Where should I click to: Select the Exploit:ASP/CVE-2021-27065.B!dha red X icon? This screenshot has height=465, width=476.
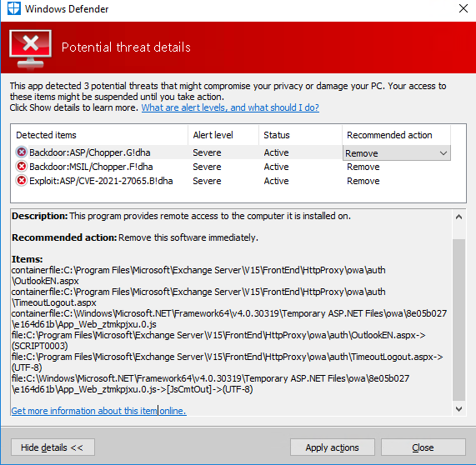click(x=21, y=181)
